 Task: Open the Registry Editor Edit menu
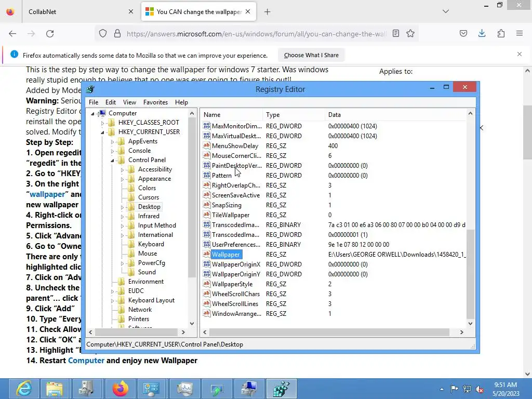(111, 102)
